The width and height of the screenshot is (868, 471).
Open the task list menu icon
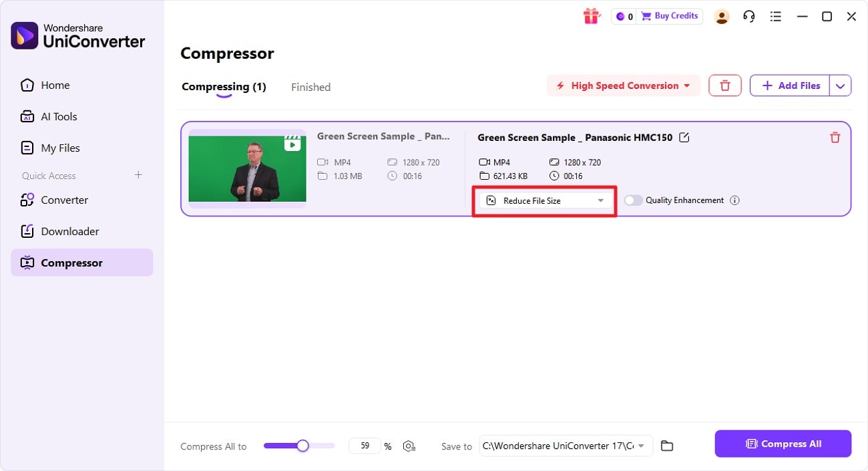pyautogui.click(x=775, y=16)
